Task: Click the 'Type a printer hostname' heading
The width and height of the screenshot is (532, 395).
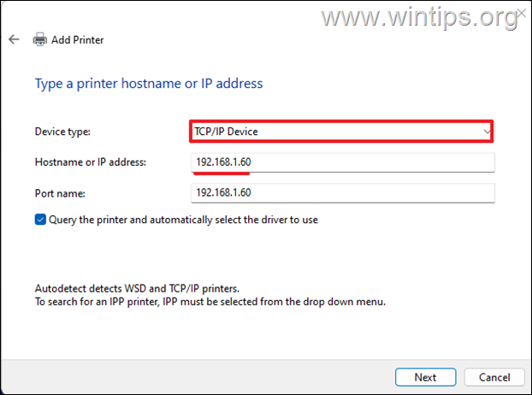Action: [x=149, y=83]
